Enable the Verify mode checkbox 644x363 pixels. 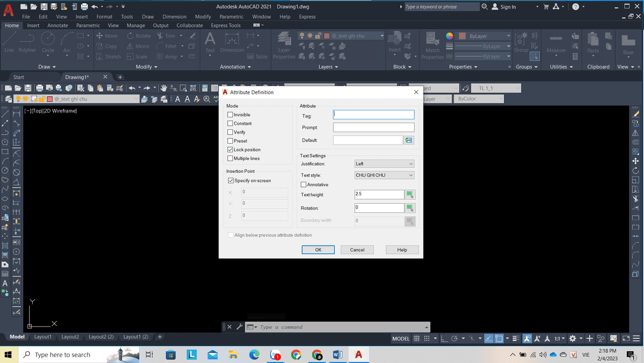pyautogui.click(x=230, y=132)
